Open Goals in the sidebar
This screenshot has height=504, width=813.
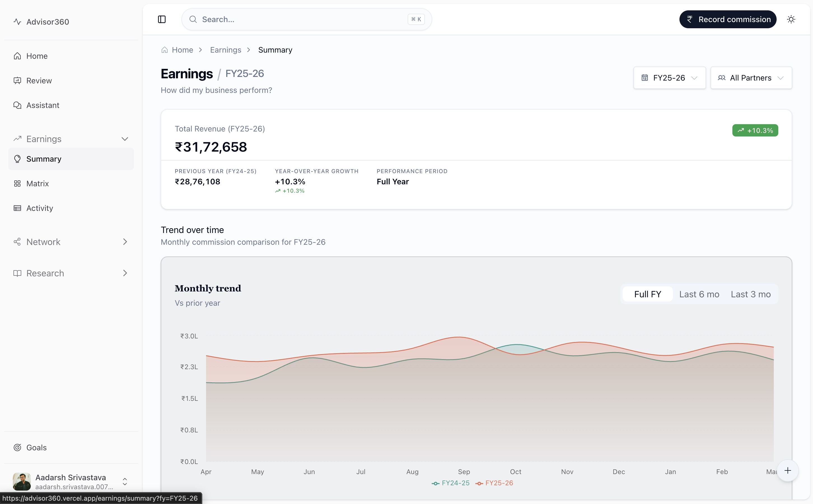pyautogui.click(x=71, y=448)
